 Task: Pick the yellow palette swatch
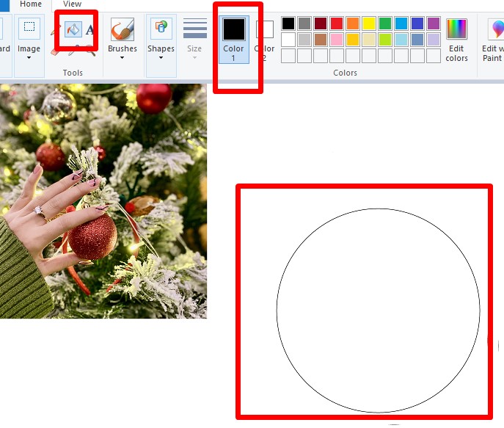pyautogui.click(x=369, y=23)
